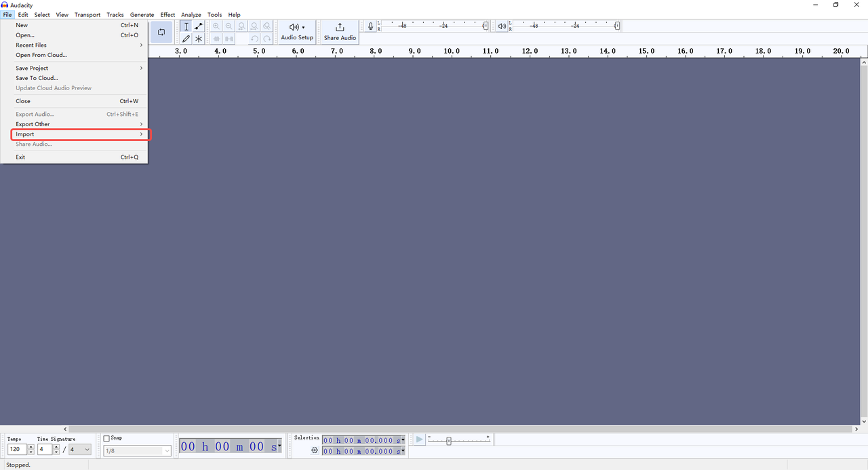The width and height of the screenshot is (868, 470).
Task: Open the Help menu
Action: point(234,15)
